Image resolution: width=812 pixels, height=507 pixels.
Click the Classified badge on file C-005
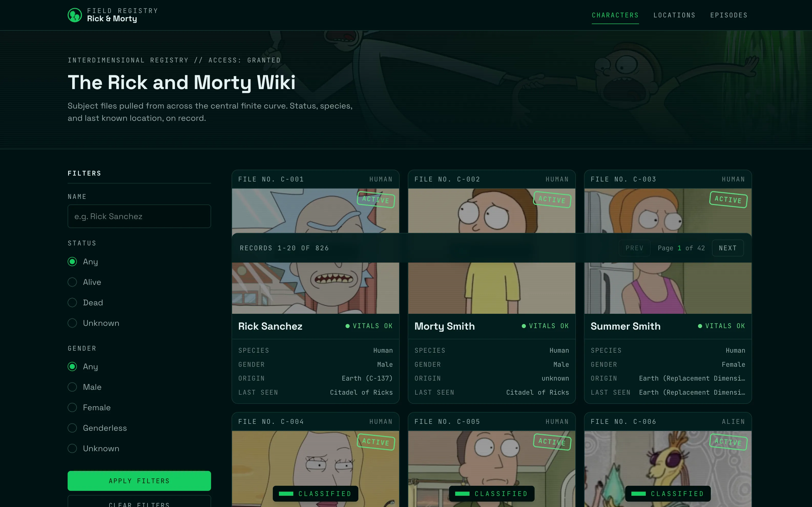click(492, 494)
